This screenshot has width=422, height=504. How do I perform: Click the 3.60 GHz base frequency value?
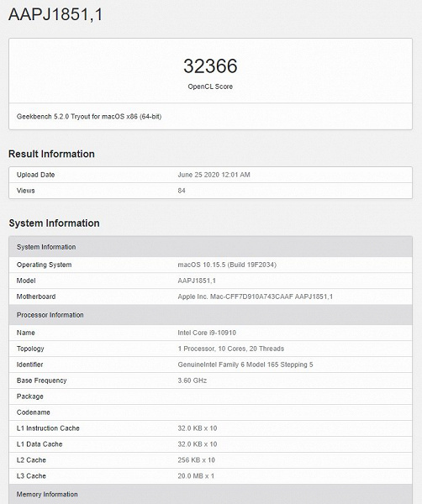(193, 381)
